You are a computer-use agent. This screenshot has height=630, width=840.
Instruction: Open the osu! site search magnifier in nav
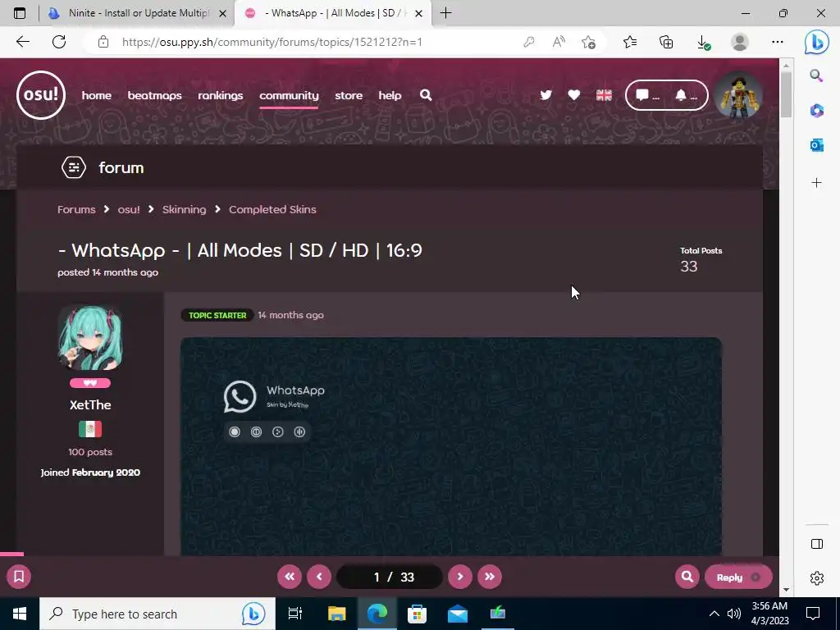(426, 95)
